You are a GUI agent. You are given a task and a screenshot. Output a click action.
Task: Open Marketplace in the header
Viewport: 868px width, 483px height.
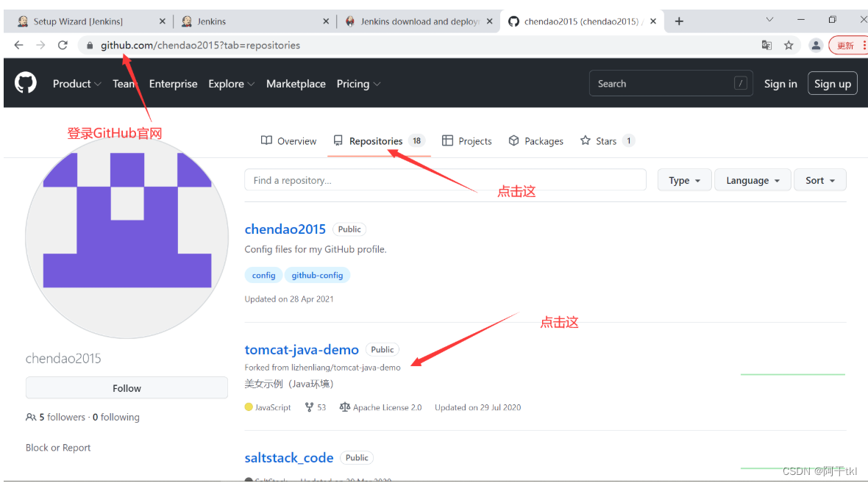(296, 84)
